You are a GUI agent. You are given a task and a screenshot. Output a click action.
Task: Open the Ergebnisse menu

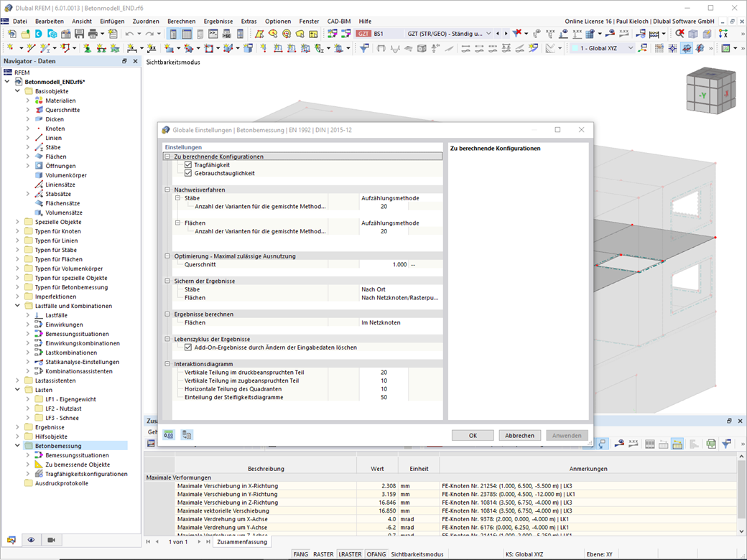(x=218, y=22)
